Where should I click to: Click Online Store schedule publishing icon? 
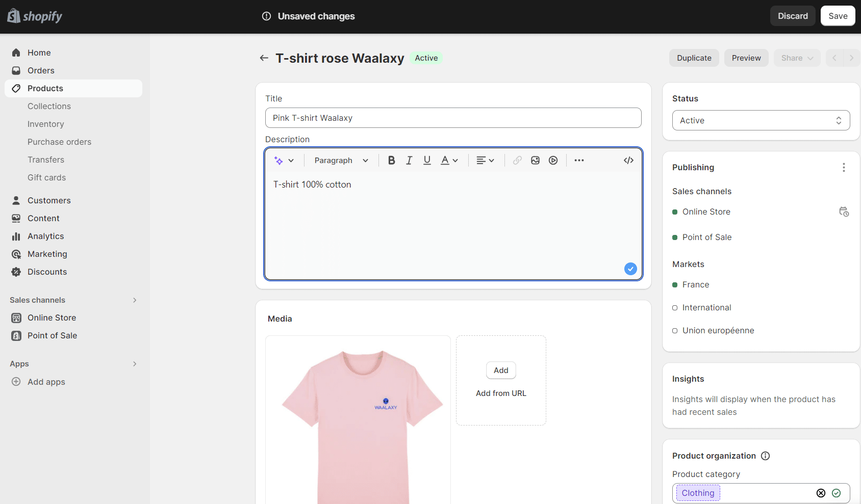pyautogui.click(x=844, y=211)
